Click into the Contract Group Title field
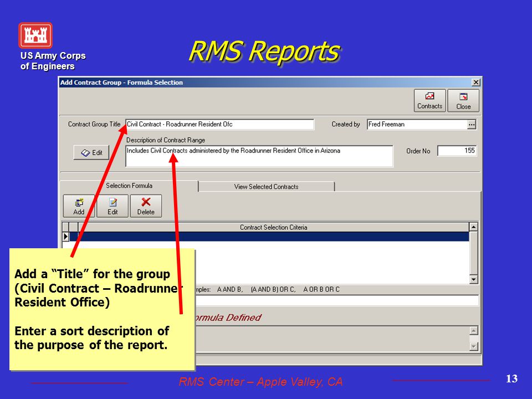Viewport: 532px width, 399px height. tap(220, 124)
